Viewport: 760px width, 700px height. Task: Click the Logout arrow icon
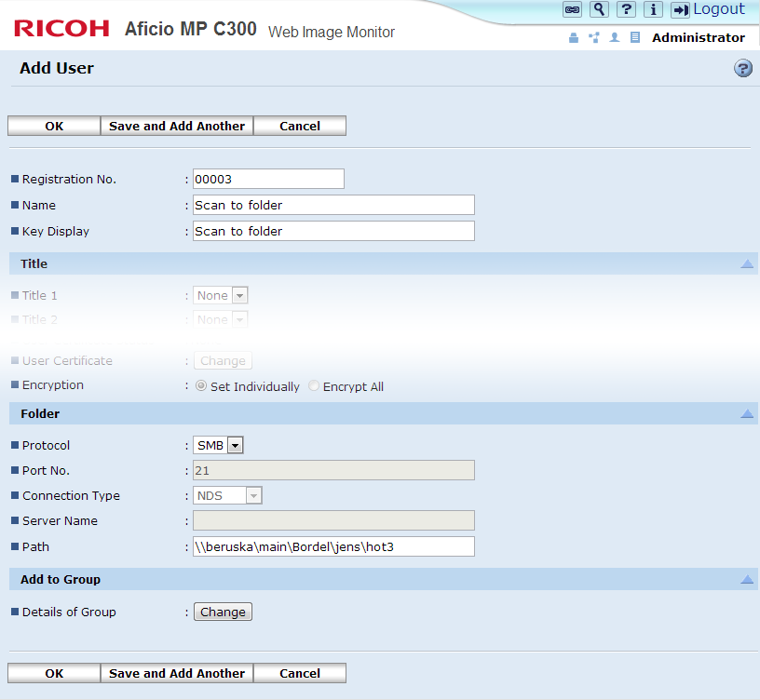(681, 9)
